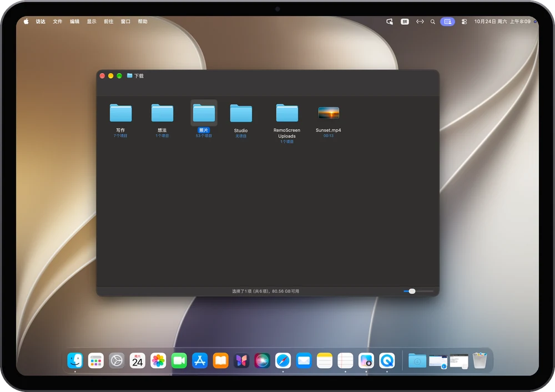Select the RemoScreen Uploads folder
This screenshot has width=555, height=392.
coord(287,113)
